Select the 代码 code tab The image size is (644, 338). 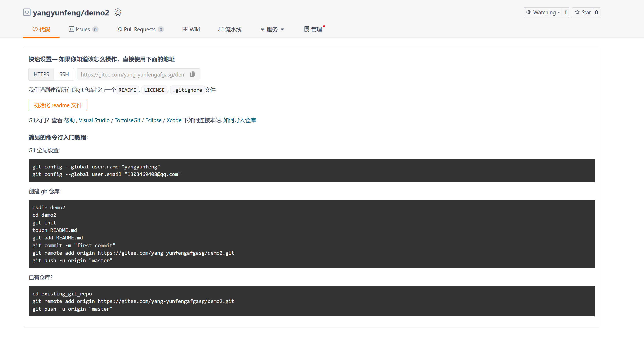click(x=41, y=30)
